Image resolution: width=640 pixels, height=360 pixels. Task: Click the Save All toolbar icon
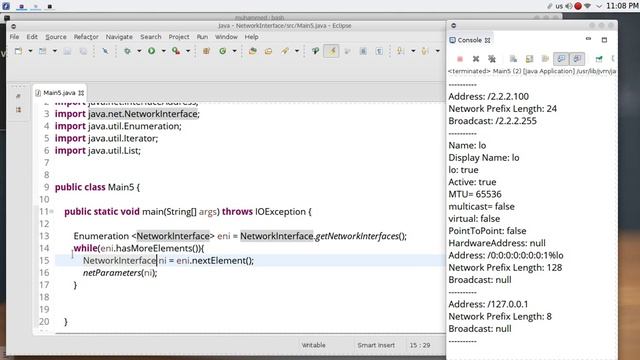coord(83,51)
